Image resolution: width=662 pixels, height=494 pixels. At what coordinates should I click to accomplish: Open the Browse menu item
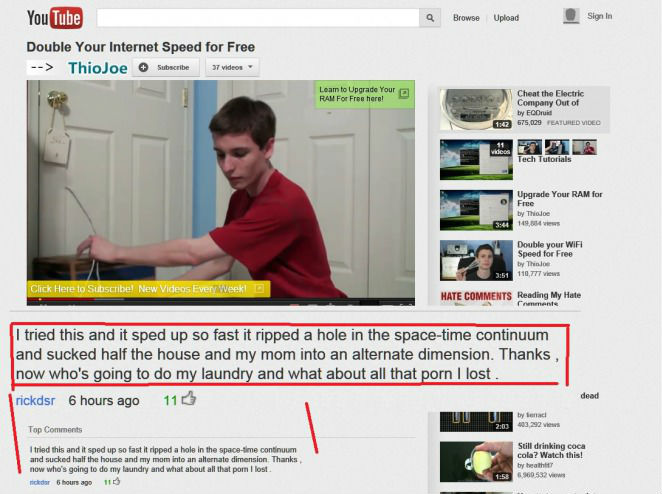[466, 18]
